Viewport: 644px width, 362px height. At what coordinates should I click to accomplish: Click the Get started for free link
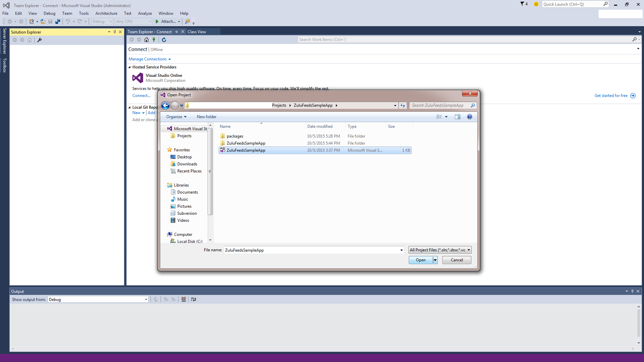pyautogui.click(x=611, y=96)
